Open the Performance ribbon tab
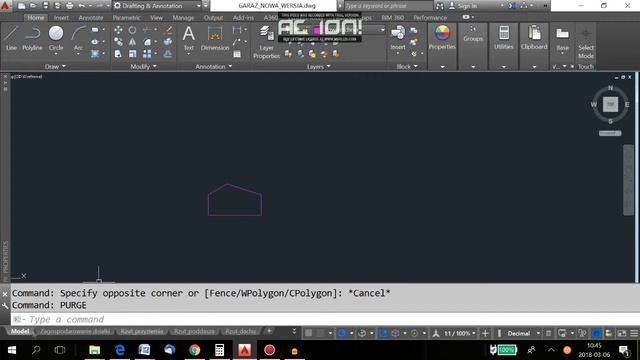 pyautogui.click(x=430, y=18)
